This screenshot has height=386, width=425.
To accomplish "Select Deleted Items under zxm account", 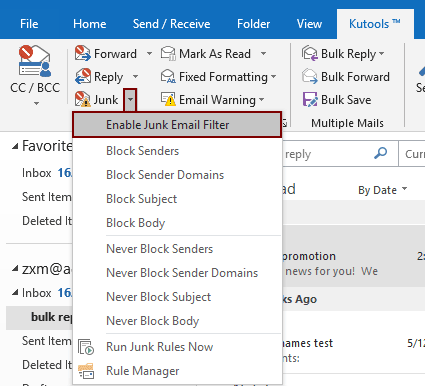I will pos(39,365).
